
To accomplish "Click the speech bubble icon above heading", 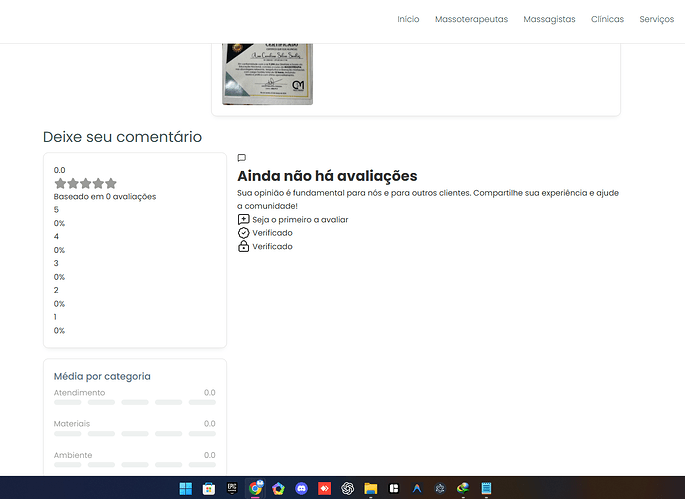I will click(x=242, y=158).
